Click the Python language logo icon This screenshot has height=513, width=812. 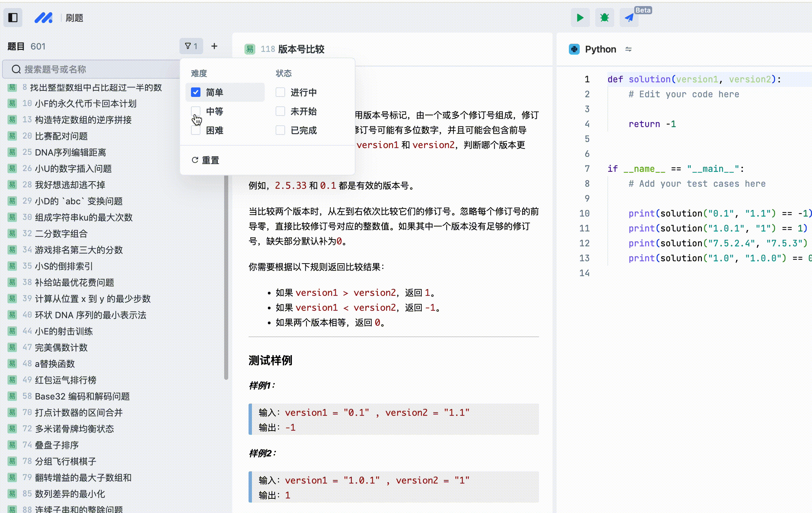click(574, 49)
